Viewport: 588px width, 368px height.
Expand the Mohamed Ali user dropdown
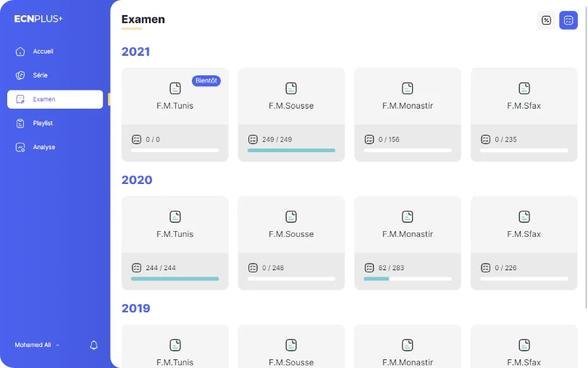point(37,345)
